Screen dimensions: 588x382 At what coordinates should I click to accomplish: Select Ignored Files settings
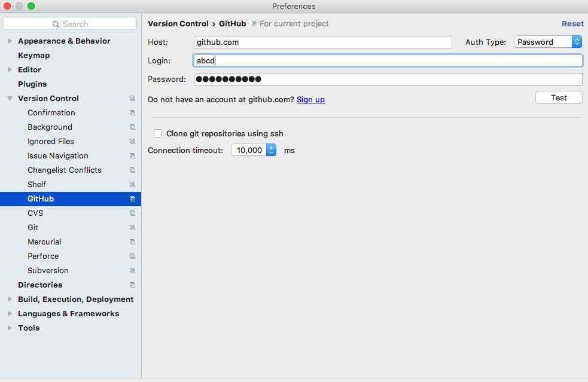(x=51, y=141)
